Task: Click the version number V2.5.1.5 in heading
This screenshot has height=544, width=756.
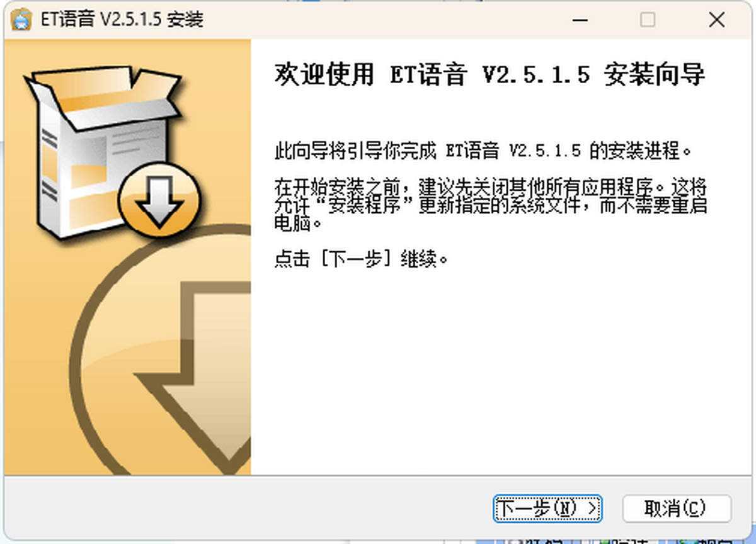Action: pyautogui.click(x=536, y=76)
